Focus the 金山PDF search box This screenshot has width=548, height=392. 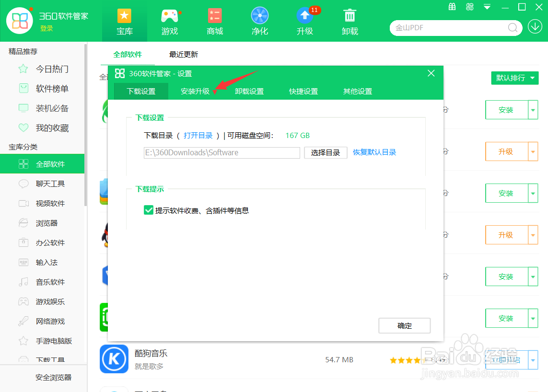coord(449,28)
